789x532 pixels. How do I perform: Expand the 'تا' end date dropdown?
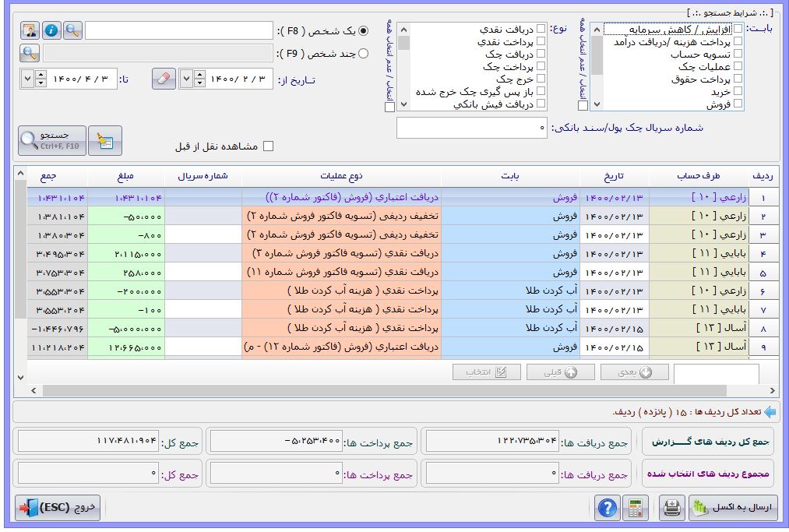click(28, 79)
